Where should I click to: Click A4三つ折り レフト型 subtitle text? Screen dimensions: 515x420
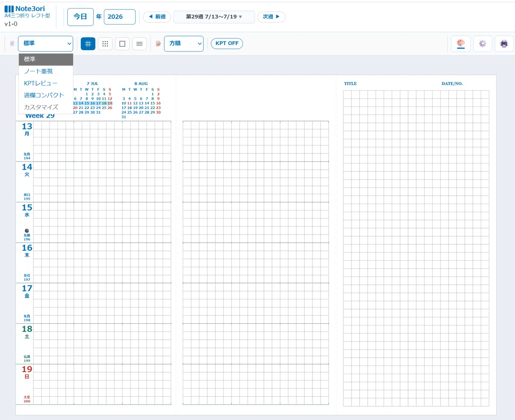[27, 15]
